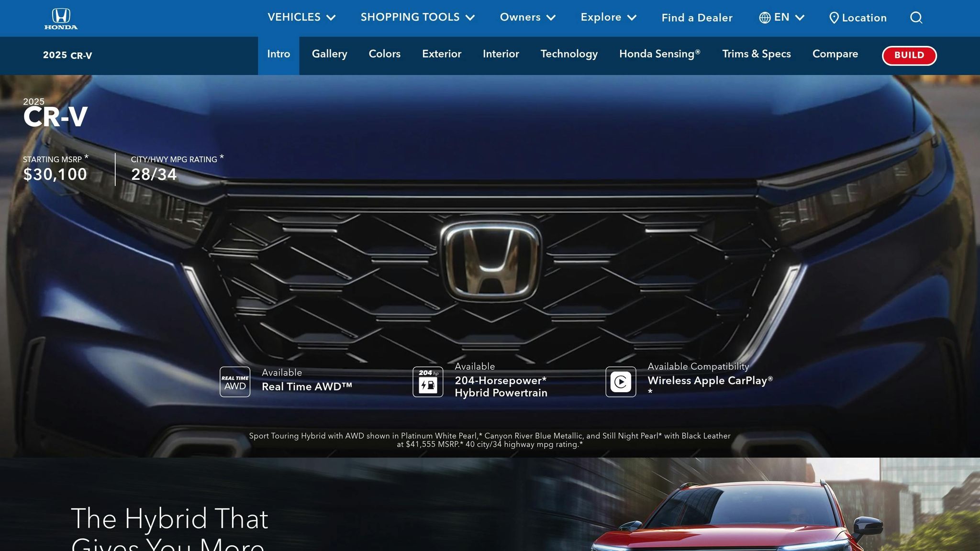Click the location pin icon
Image resolution: width=980 pixels, height=551 pixels.
[x=834, y=18]
